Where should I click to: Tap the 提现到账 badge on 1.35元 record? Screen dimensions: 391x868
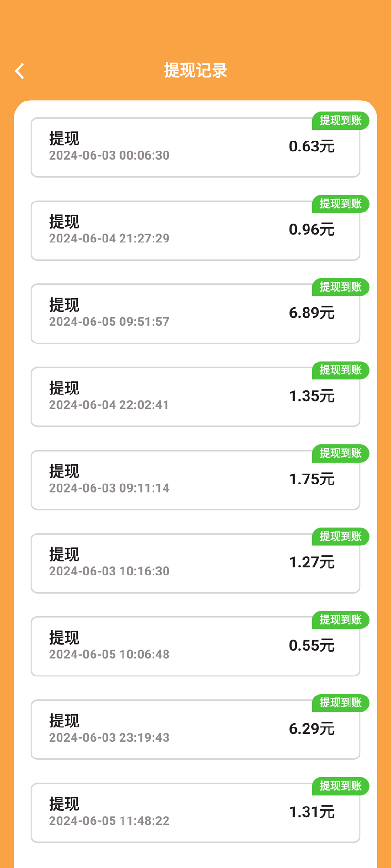(340, 370)
